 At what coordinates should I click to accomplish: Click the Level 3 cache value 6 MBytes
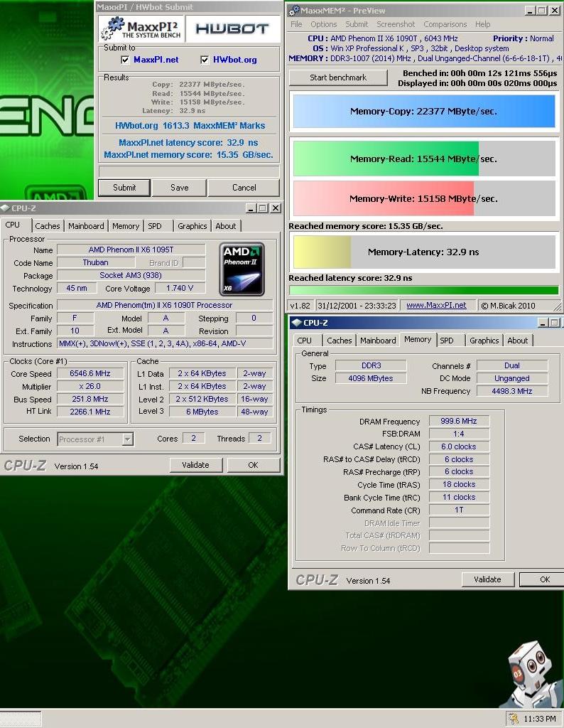coord(202,412)
